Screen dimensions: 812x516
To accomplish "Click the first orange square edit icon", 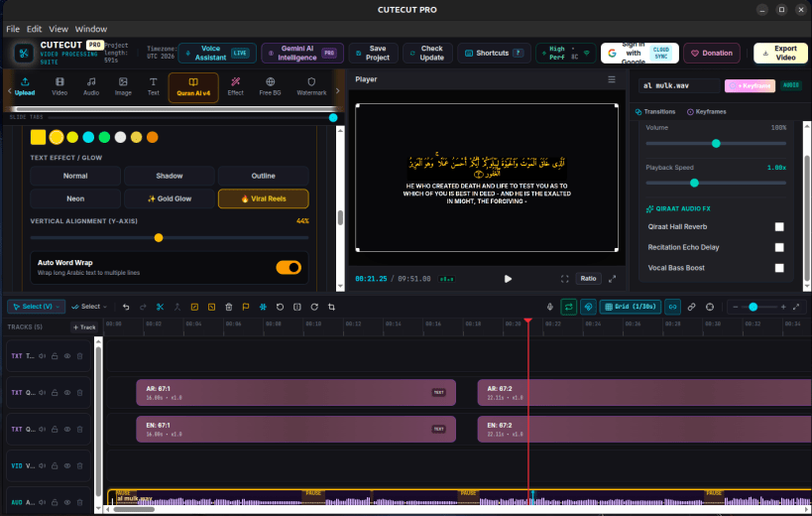I will click(x=194, y=307).
